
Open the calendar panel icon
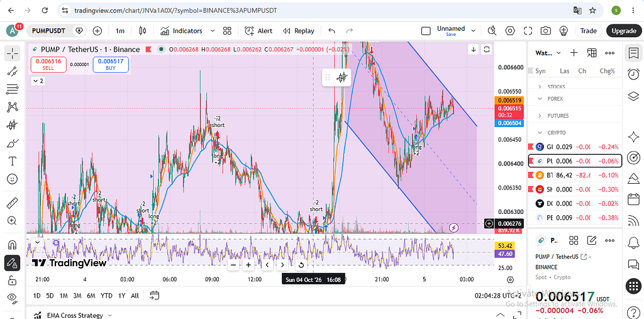pos(633,199)
